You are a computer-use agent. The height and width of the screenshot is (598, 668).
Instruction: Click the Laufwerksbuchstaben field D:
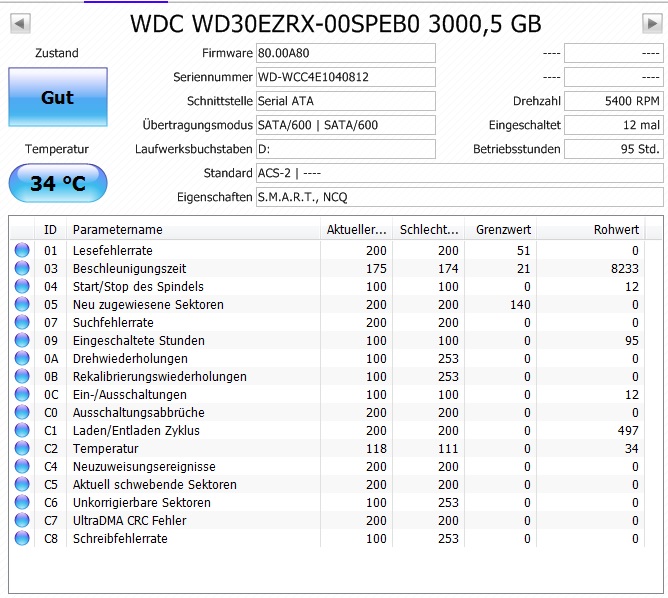pyautogui.click(x=346, y=149)
